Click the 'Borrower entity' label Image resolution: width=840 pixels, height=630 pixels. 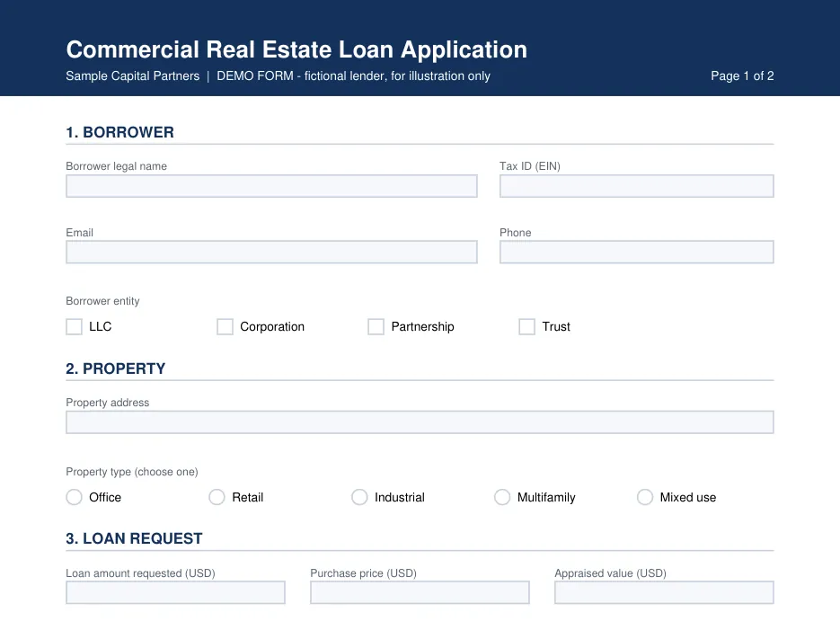click(x=102, y=301)
